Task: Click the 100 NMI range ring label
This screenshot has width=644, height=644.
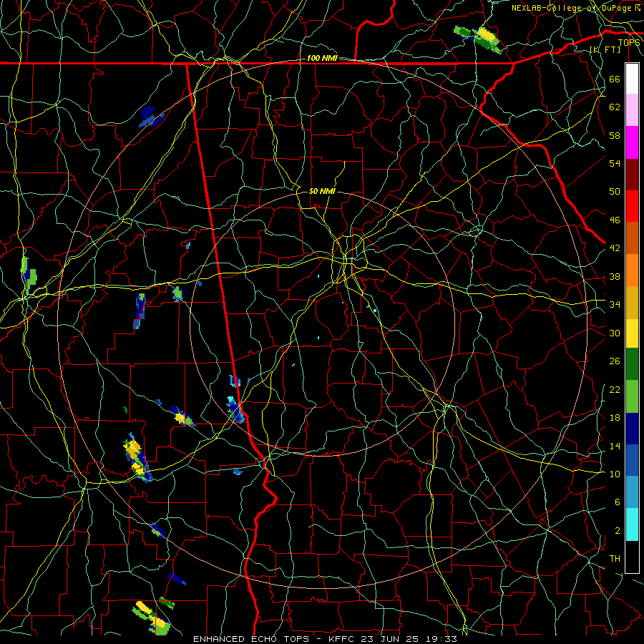Action: 322,59
